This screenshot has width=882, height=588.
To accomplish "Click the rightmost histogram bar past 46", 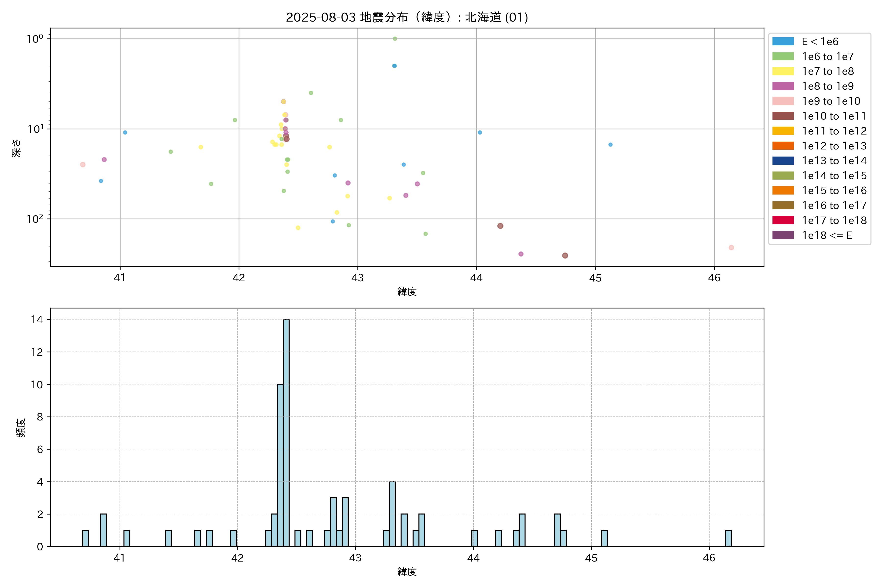I will pyautogui.click(x=728, y=538).
